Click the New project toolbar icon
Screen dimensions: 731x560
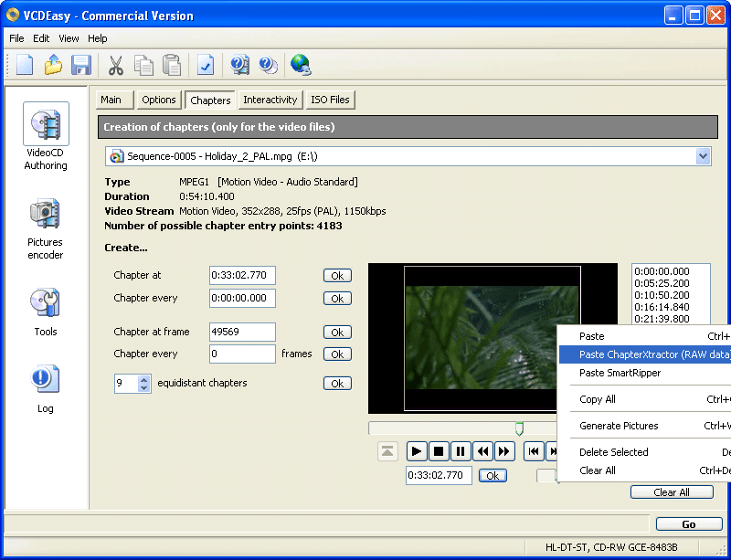point(25,64)
